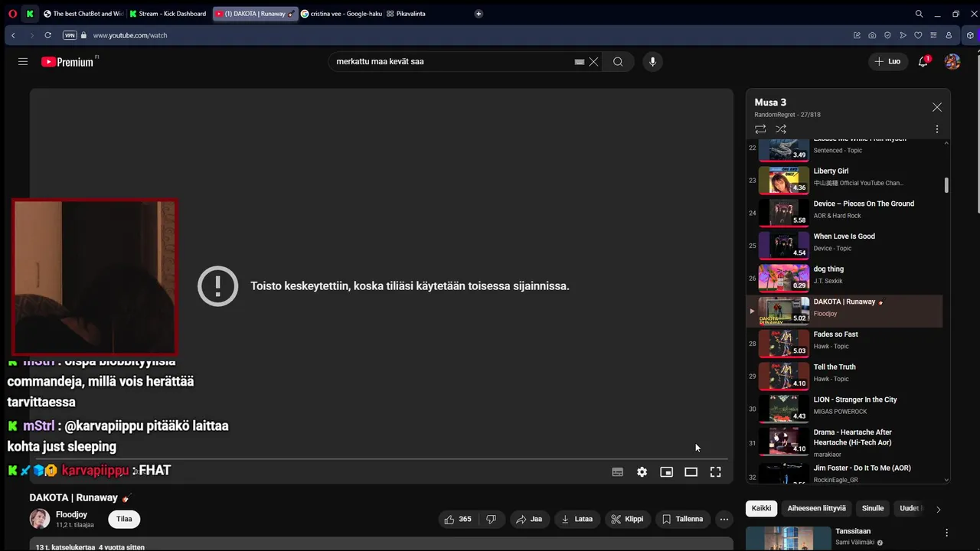Like the video (365)
Screen dimensions: 980x551
pos(458,519)
